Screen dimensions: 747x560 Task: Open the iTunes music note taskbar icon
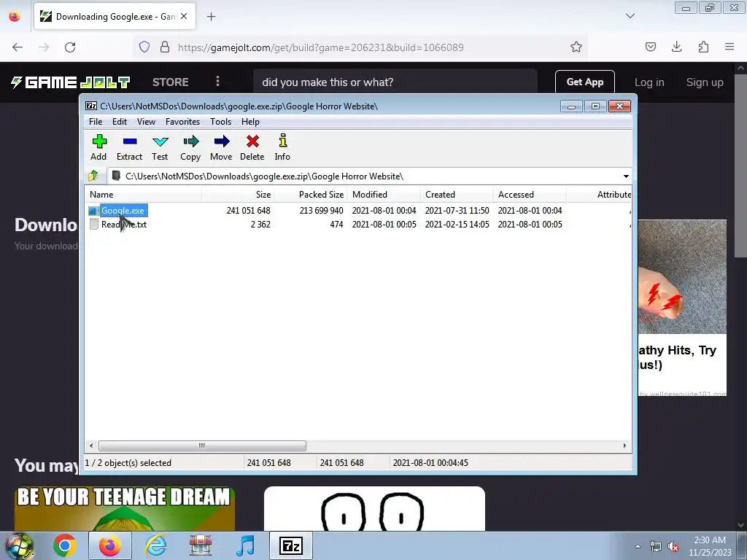(x=245, y=545)
